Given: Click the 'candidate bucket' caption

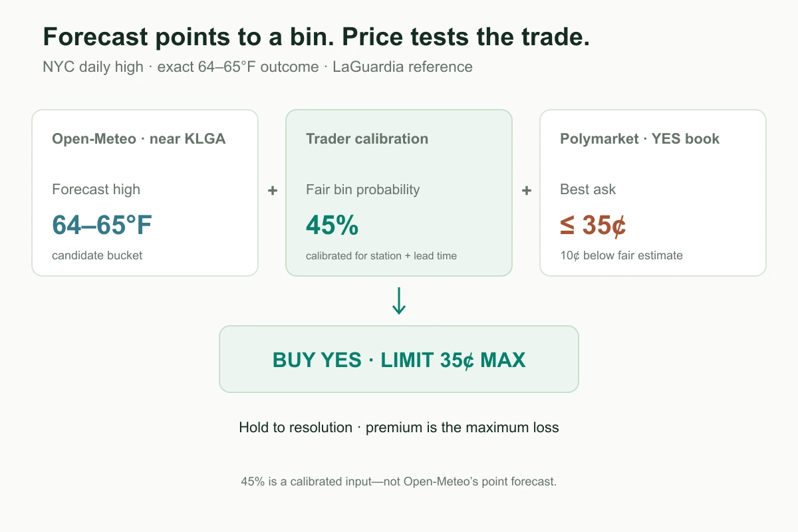Looking at the screenshot, I should (97, 255).
